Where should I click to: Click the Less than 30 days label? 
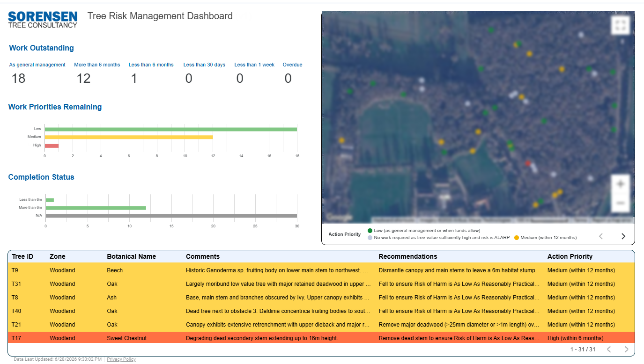point(204,65)
